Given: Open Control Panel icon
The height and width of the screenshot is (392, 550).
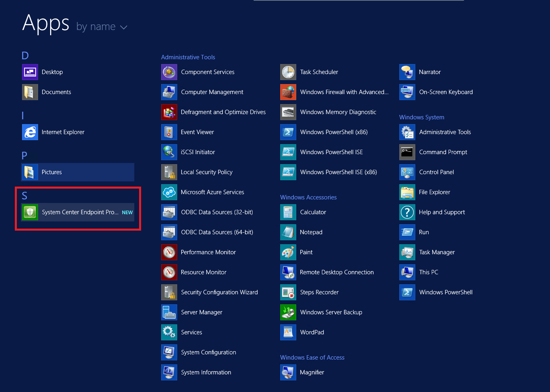Looking at the screenshot, I should (x=407, y=172).
